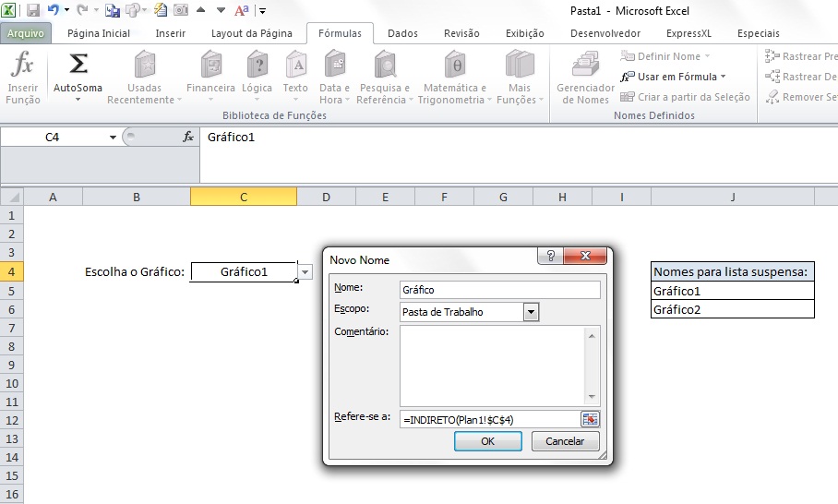Open the Lógica functions book
The image size is (838, 504).
click(x=257, y=64)
